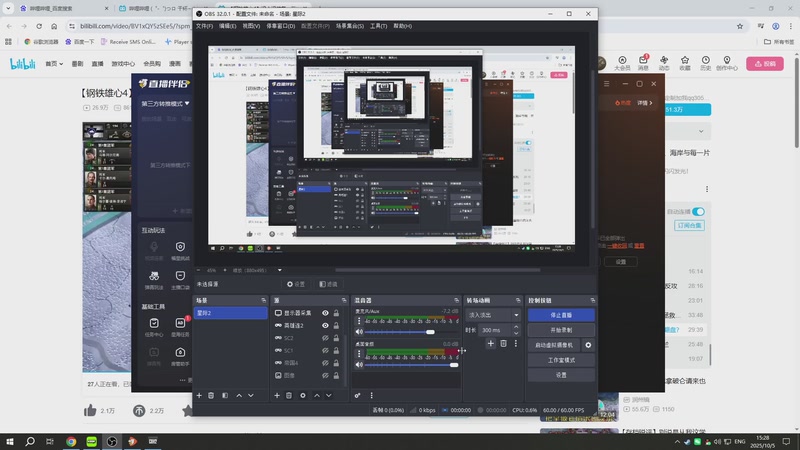Unlock the display capture source lock icon
This screenshot has height=450, width=800.
[x=336, y=313]
